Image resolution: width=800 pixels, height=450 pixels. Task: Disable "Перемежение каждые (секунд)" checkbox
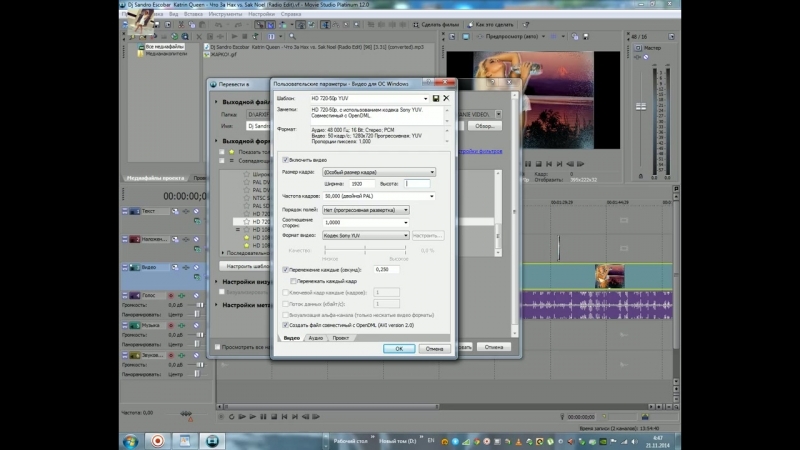pyautogui.click(x=285, y=269)
